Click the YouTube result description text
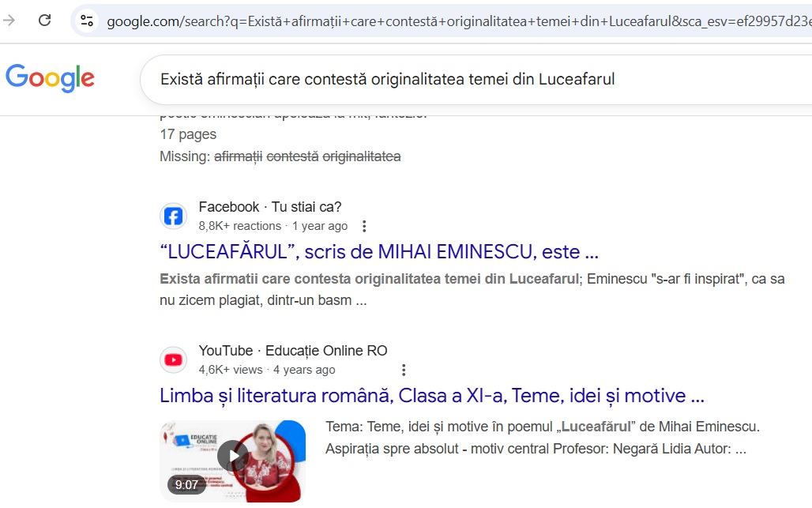The height and width of the screenshot is (508, 812). pyautogui.click(x=542, y=438)
